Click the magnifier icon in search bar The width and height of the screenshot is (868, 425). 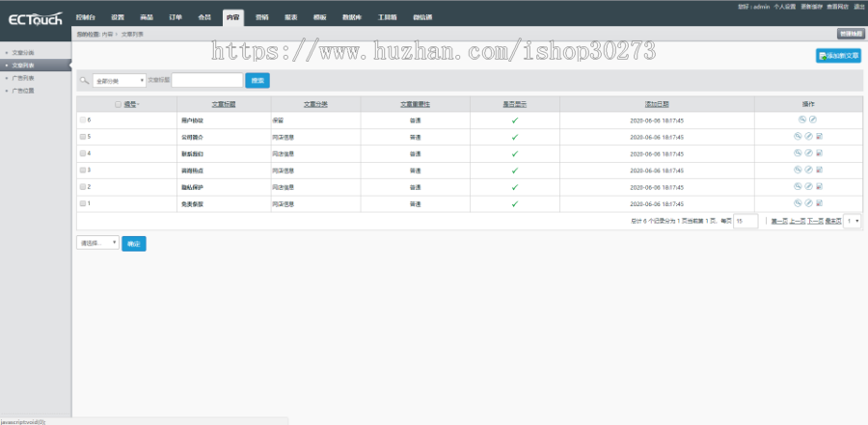pos(85,81)
